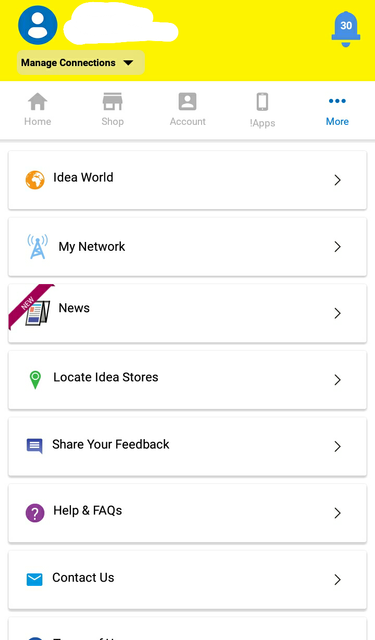Open Idea World via its chevron arrow

(x=337, y=180)
